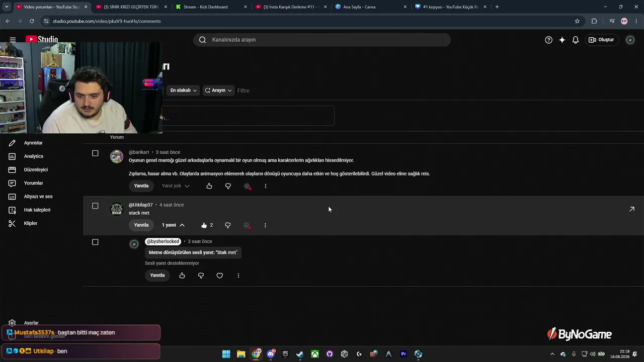Open the Help question mark icon

(548, 40)
